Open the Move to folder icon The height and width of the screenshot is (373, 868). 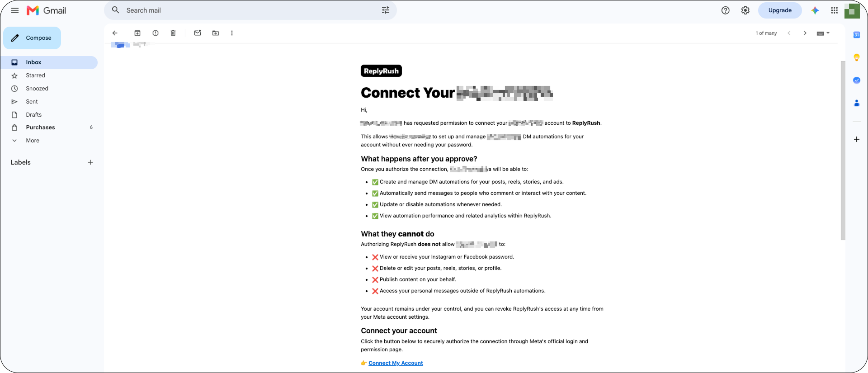(x=216, y=33)
